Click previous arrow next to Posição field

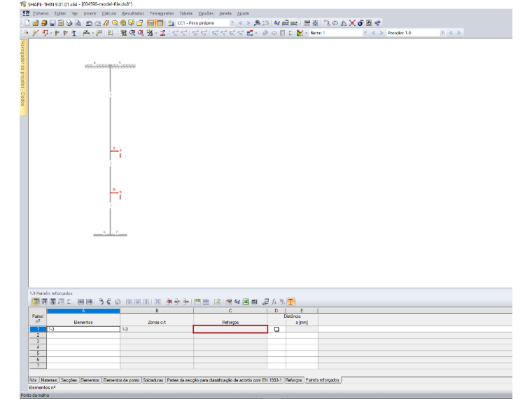pyautogui.click(x=451, y=33)
